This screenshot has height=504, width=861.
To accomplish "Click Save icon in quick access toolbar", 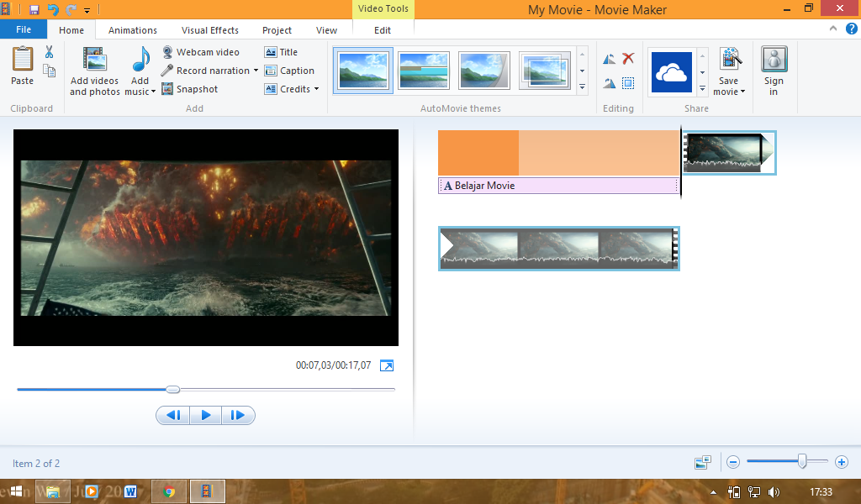I will tap(34, 10).
